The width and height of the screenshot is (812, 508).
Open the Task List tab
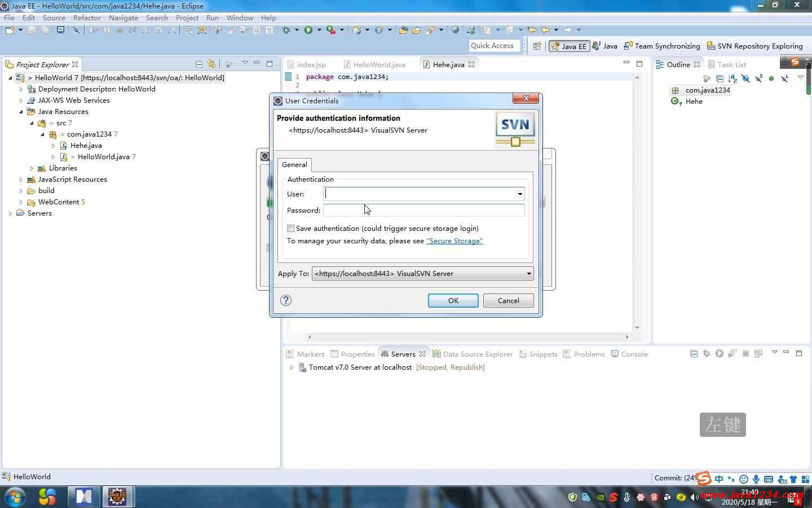[727, 64]
